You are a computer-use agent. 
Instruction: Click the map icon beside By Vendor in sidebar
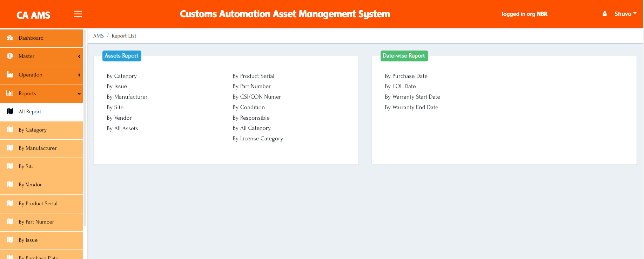pos(10,184)
